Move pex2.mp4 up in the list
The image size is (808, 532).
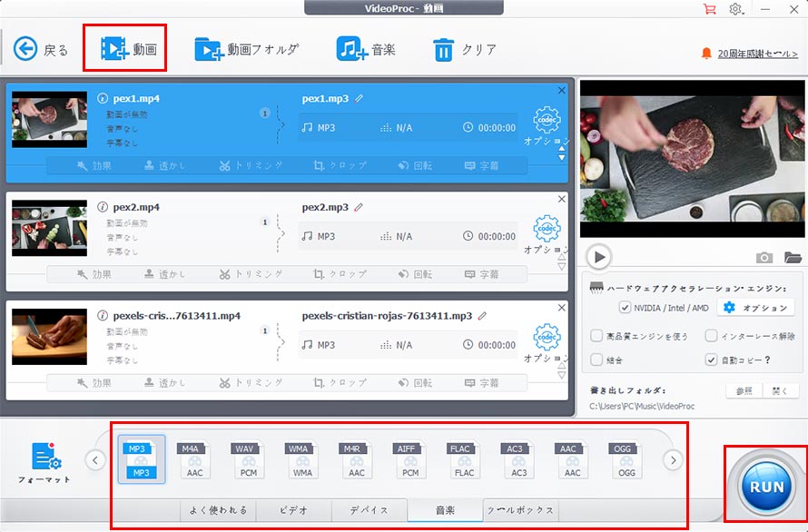[x=562, y=257]
